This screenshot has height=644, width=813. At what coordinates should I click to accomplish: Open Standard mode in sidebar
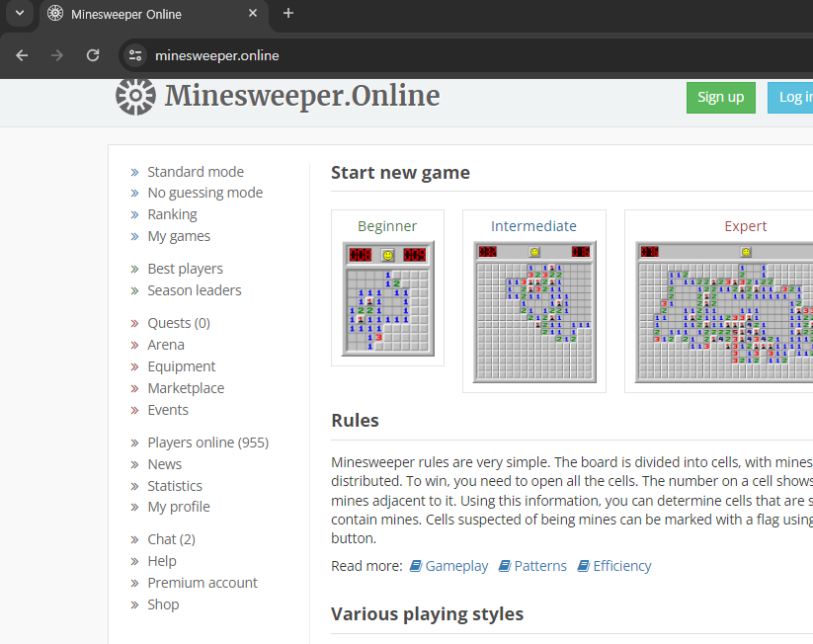tap(196, 172)
